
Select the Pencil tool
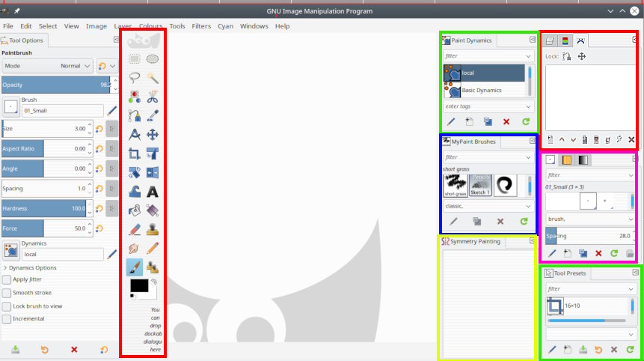pyautogui.click(x=153, y=249)
